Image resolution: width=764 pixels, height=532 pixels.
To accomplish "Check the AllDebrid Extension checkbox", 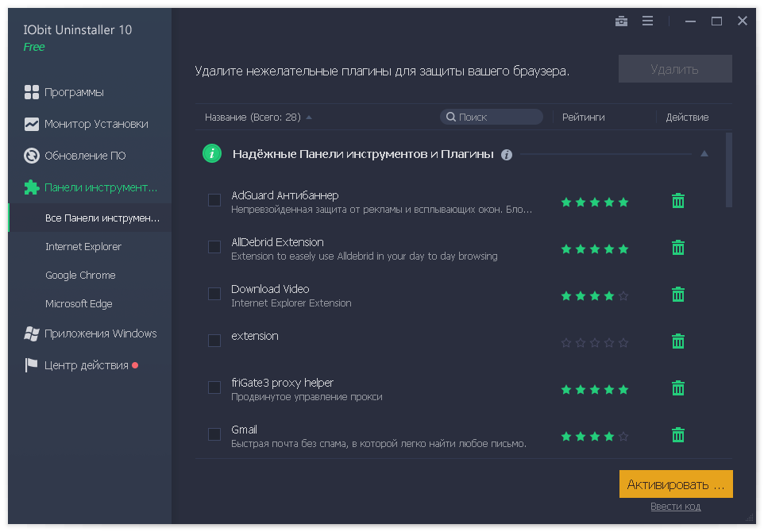I will coord(214,247).
